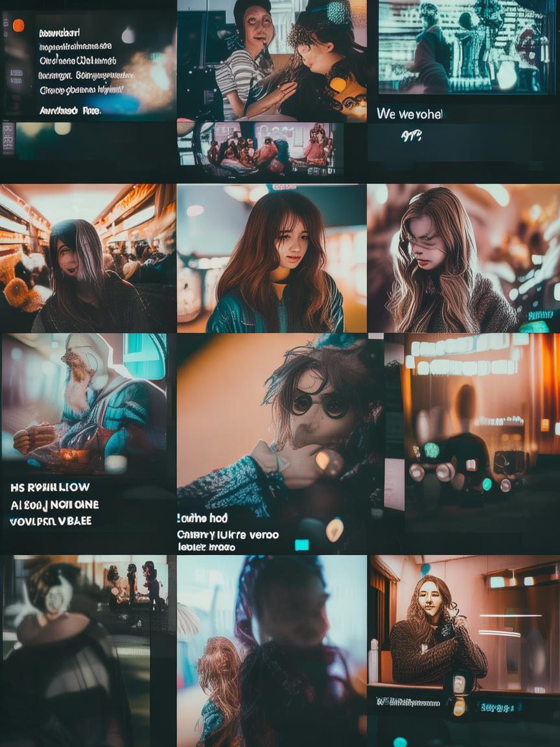Click the teal digital readout at bottom right
Viewport: 560px width, 747px height.
tap(497, 706)
